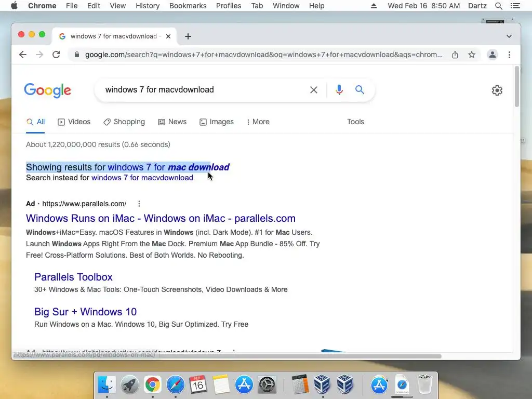Screen dimensions: 532x399
Task: Open Chrome three-dot menu
Action: click(x=509, y=55)
